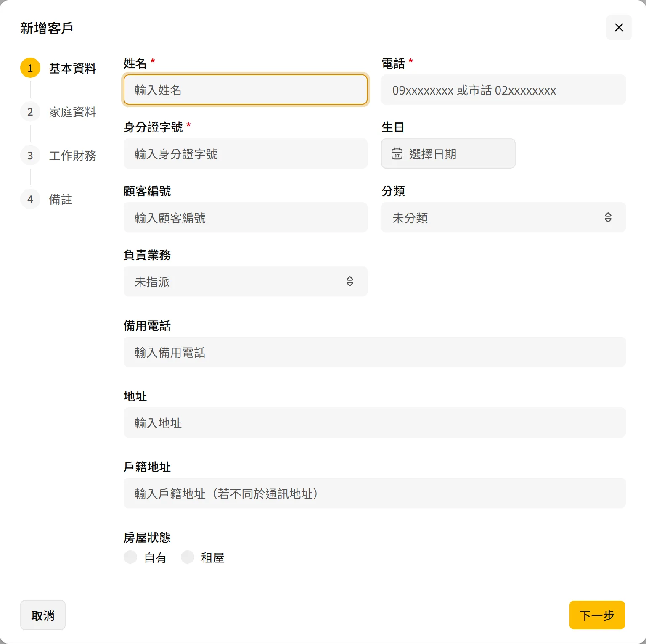Click step number 3 circle

(30, 156)
